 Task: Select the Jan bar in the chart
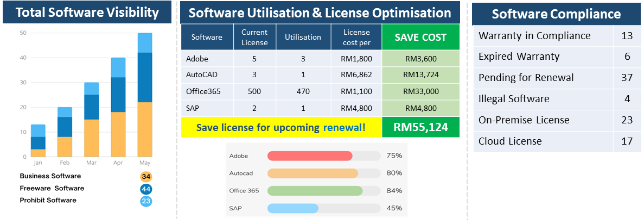pos(38,140)
